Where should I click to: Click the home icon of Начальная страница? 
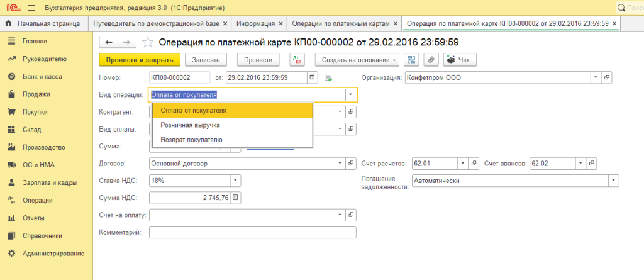(9, 24)
